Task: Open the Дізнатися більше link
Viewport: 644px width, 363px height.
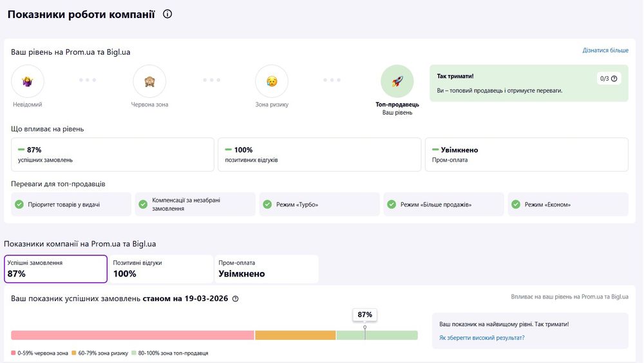Action: click(x=605, y=50)
